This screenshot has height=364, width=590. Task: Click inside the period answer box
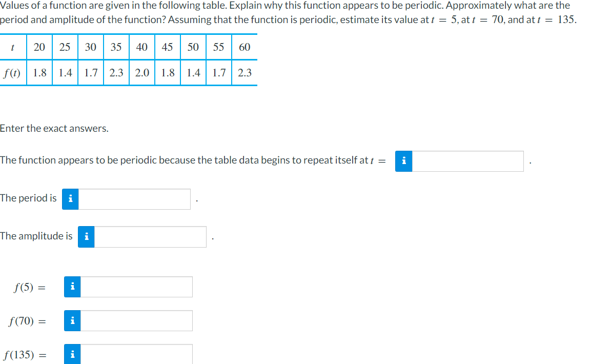(133, 199)
